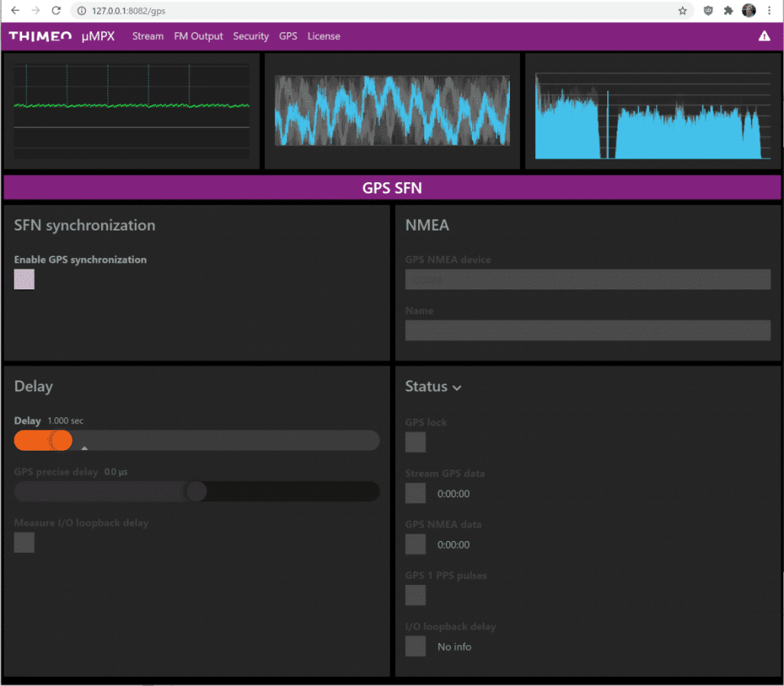This screenshot has width=784, height=686.
Task: Click the profile avatar icon in browser
Action: point(748,11)
